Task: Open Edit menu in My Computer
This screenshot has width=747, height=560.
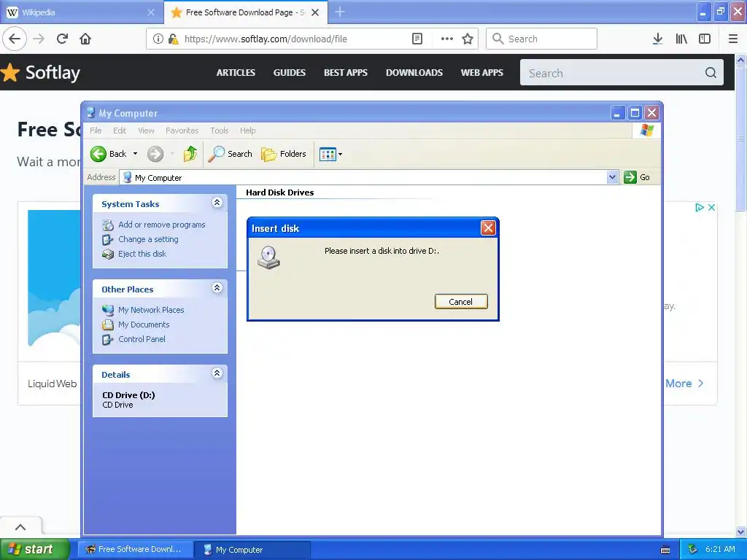Action: tap(120, 131)
